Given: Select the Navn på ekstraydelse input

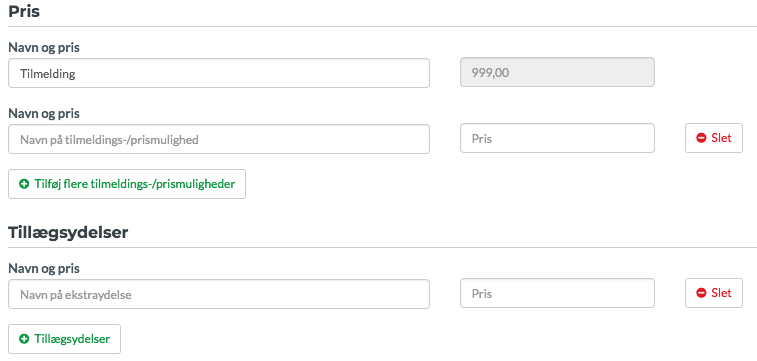Looking at the screenshot, I should tap(219, 294).
